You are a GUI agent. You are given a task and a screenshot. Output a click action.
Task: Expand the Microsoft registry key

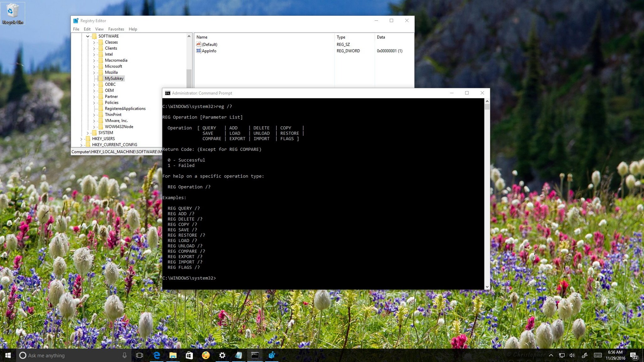pos(94,67)
